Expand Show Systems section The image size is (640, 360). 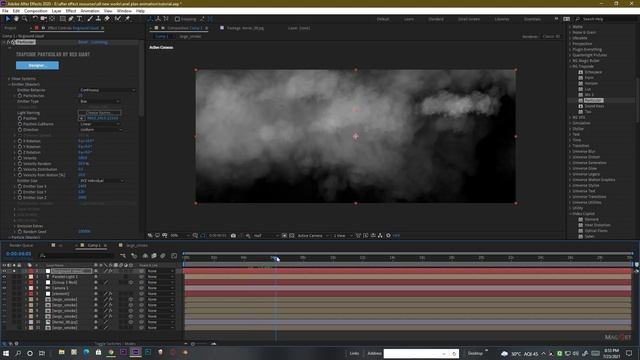9,79
